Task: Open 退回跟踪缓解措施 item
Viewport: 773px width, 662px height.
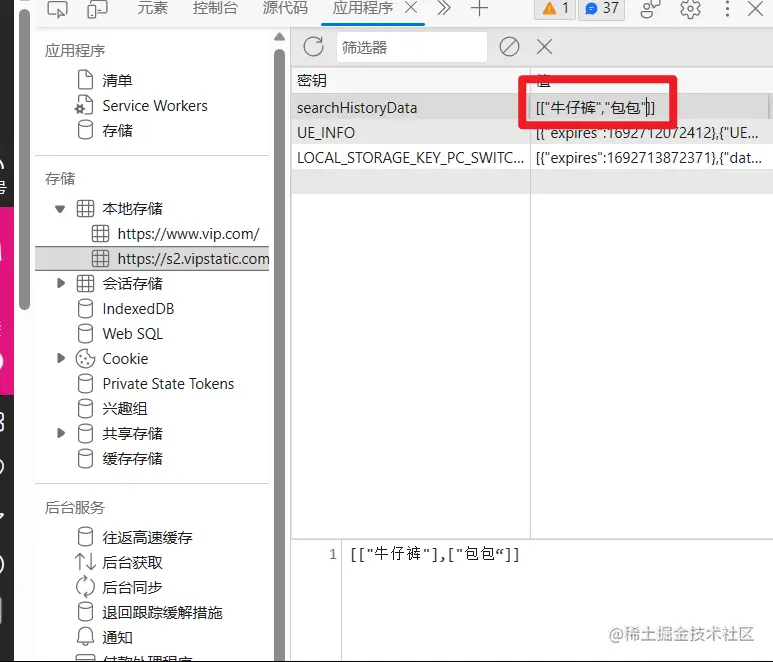Action: [x=162, y=613]
